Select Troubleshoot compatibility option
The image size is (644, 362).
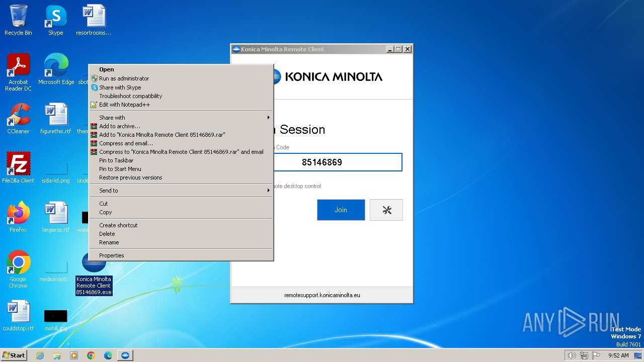coord(181,96)
